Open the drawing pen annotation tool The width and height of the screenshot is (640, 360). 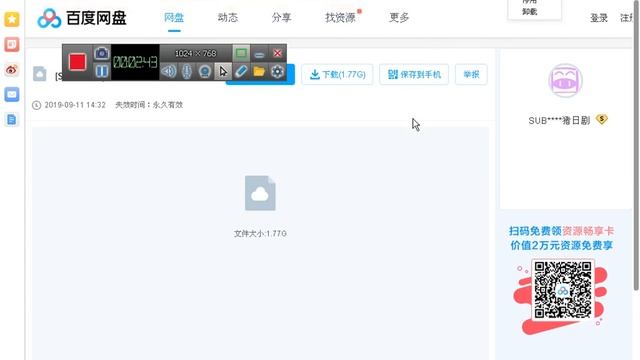[241, 71]
